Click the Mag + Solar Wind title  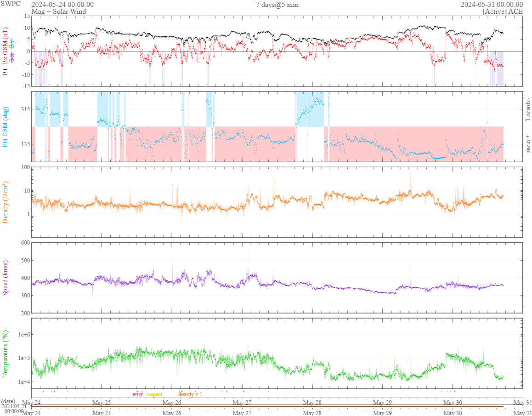point(59,11)
